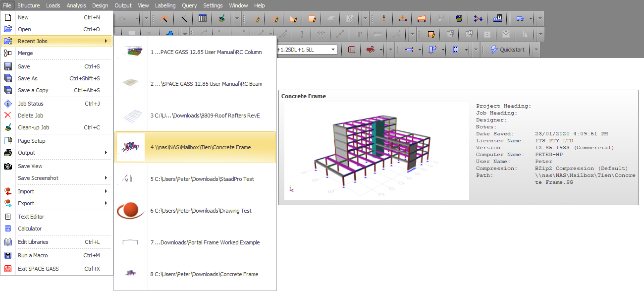Open dropdown arrow beside steel design beam icon
This screenshot has height=291, width=644.
419,50
